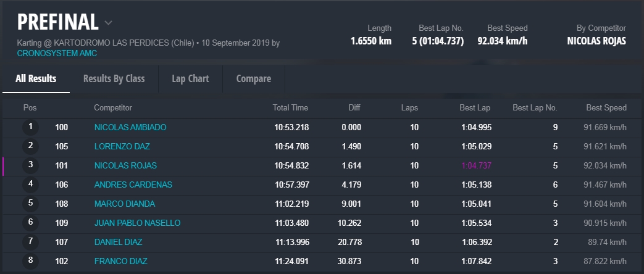The height and width of the screenshot is (274, 644).
Task: Open the CRONOSYSTEM AMC organizer link
Action: click(57, 54)
